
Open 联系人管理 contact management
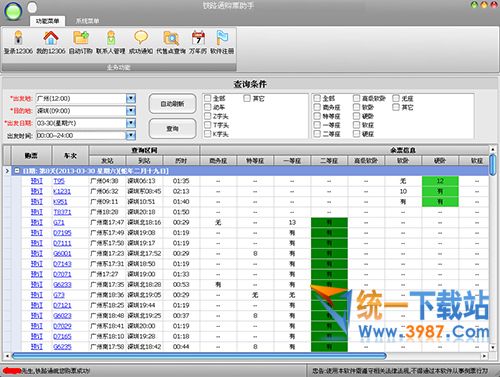[111, 42]
